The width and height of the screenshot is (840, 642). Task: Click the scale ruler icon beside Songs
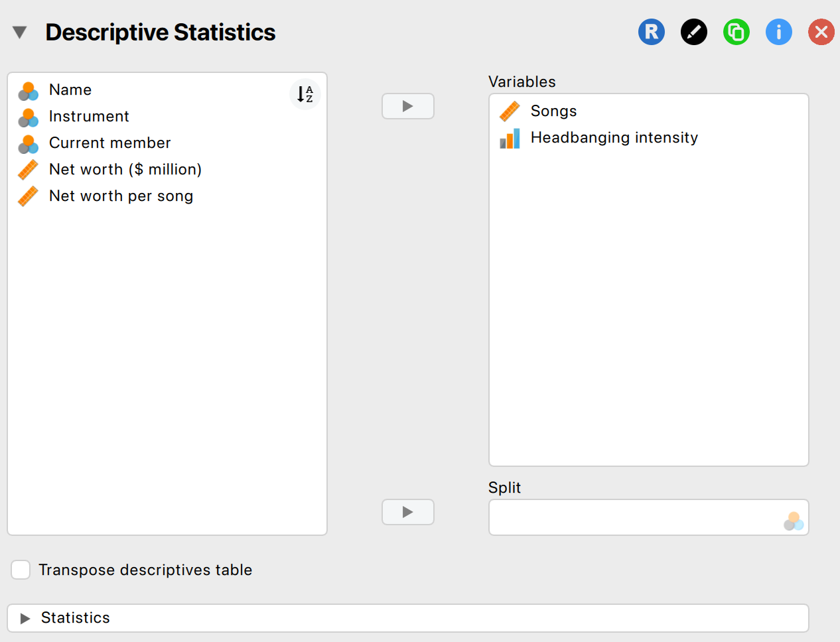[x=510, y=111]
